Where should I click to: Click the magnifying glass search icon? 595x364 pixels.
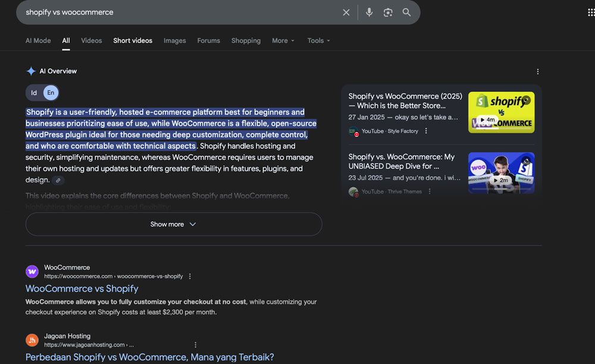click(407, 12)
